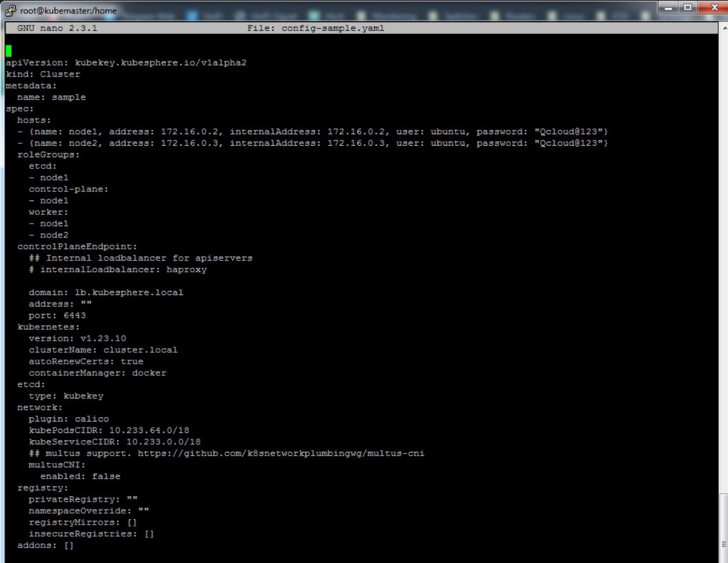Image resolution: width=728 pixels, height=563 pixels.
Task: Click the 'registryMirrors: []' line
Action: (83, 522)
